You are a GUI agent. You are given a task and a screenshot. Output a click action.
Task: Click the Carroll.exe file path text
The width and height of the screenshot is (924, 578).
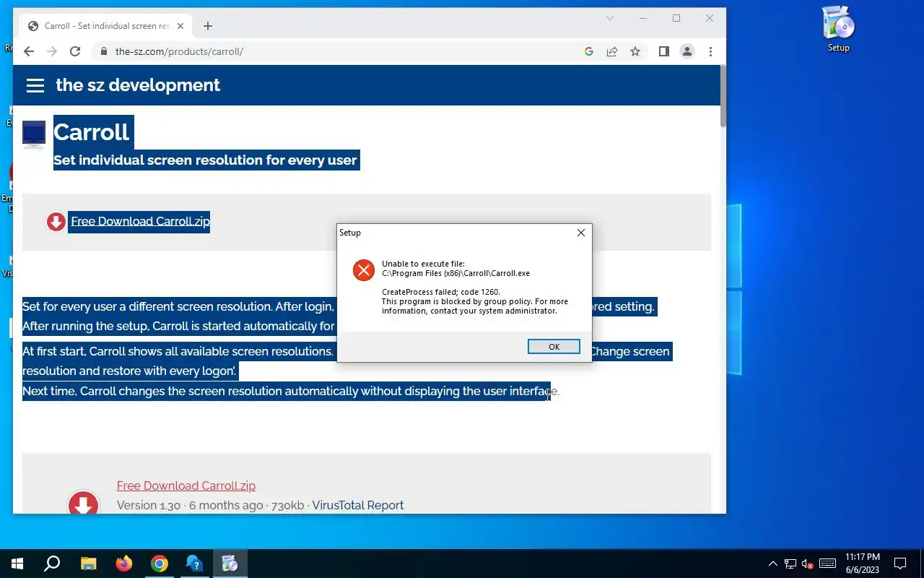pos(456,274)
